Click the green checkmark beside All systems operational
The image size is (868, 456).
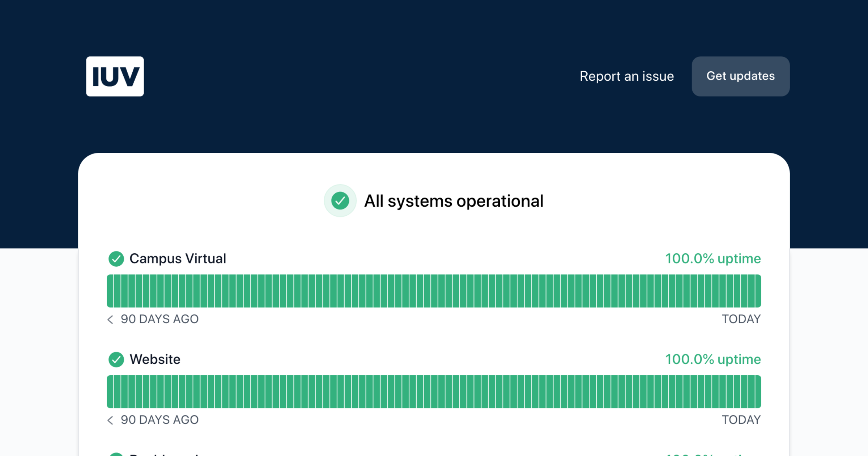(340, 201)
